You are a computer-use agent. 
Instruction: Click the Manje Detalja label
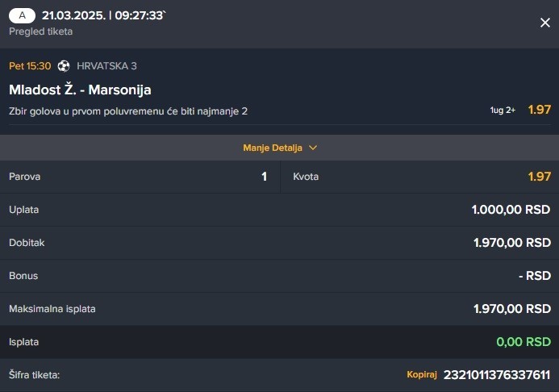coord(273,148)
